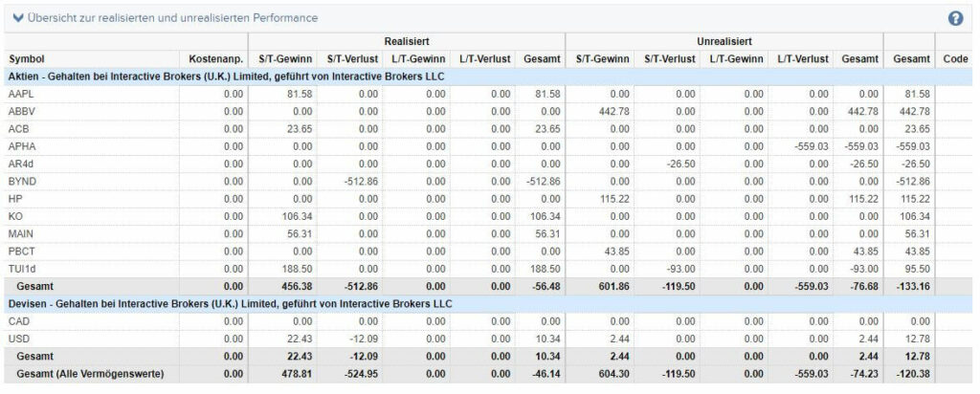Click the BYND symbol cell
This screenshot has height=394, width=980.
(x=22, y=182)
